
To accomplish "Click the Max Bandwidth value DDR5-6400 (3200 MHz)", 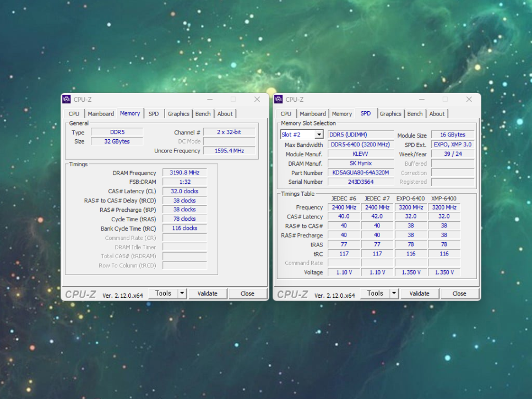I will pos(361,144).
